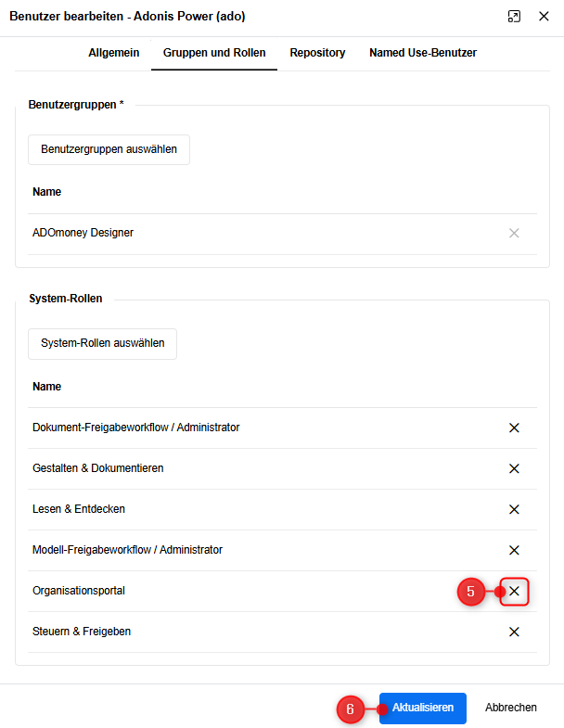Remove ADOmoney Designer user group
This screenshot has width=564, height=728.
514,233
